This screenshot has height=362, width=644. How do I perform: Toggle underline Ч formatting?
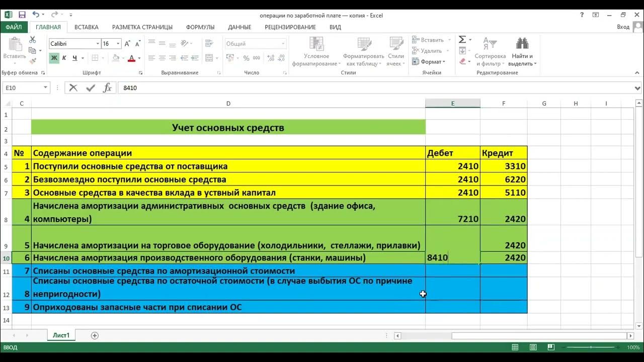coord(75,58)
